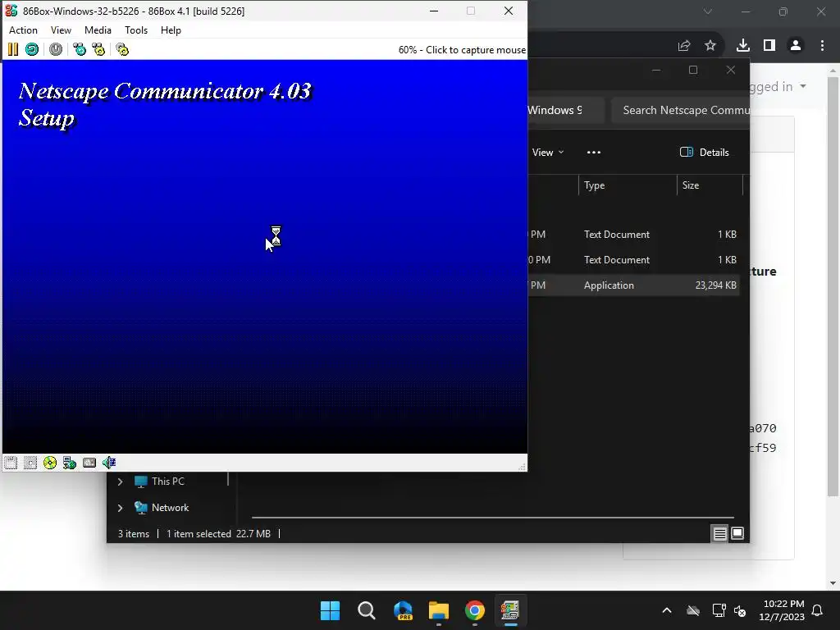
Task: Open Microsoft Edge from taskbar
Action: point(403,610)
